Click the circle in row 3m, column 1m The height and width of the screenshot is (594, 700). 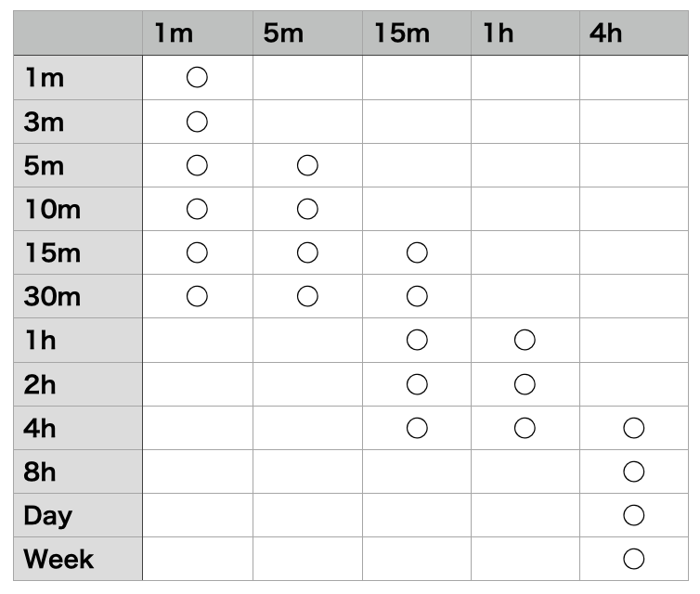pos(197,122)
